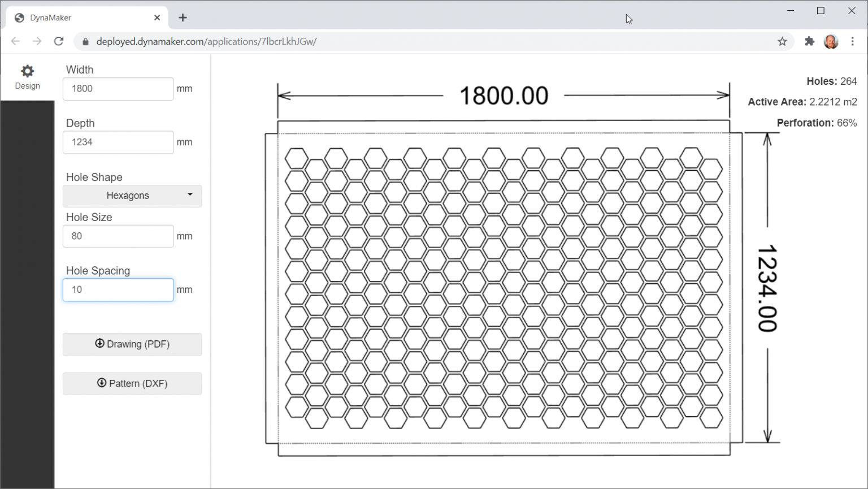
Task: Click the user profile avatar icon
Action: tap(831, 41)
